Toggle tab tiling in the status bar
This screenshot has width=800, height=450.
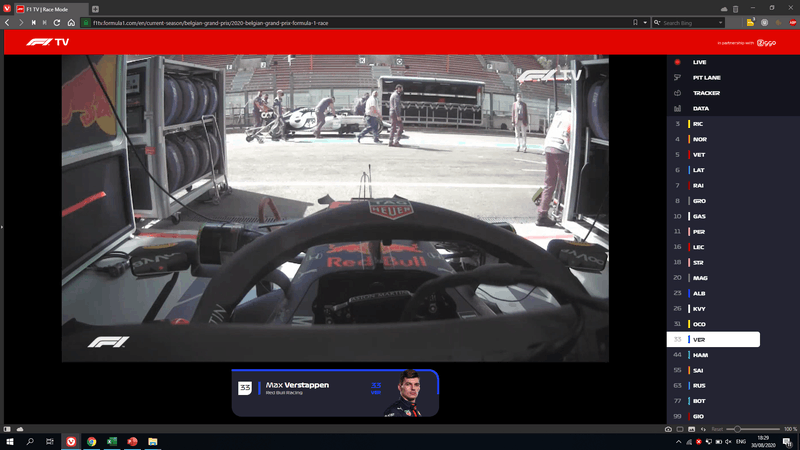[680, 429]
